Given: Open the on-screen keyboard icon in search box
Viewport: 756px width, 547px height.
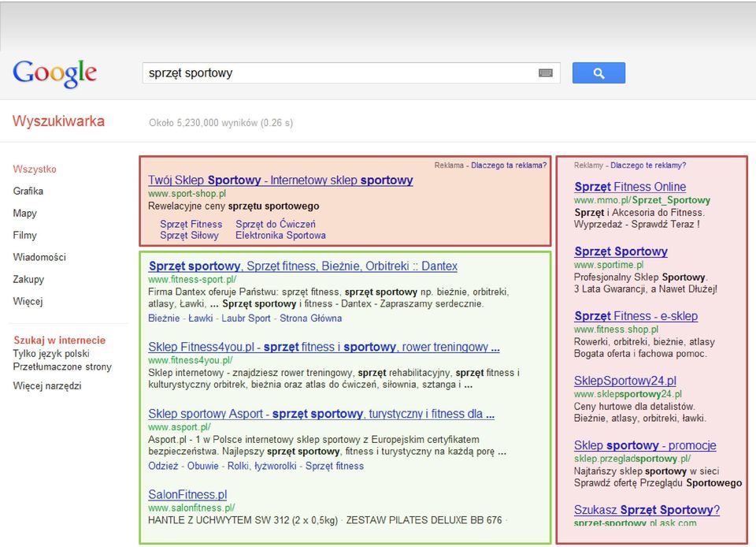Looking at the screenshot, I should pyautogui.click(x=545, y=73).
